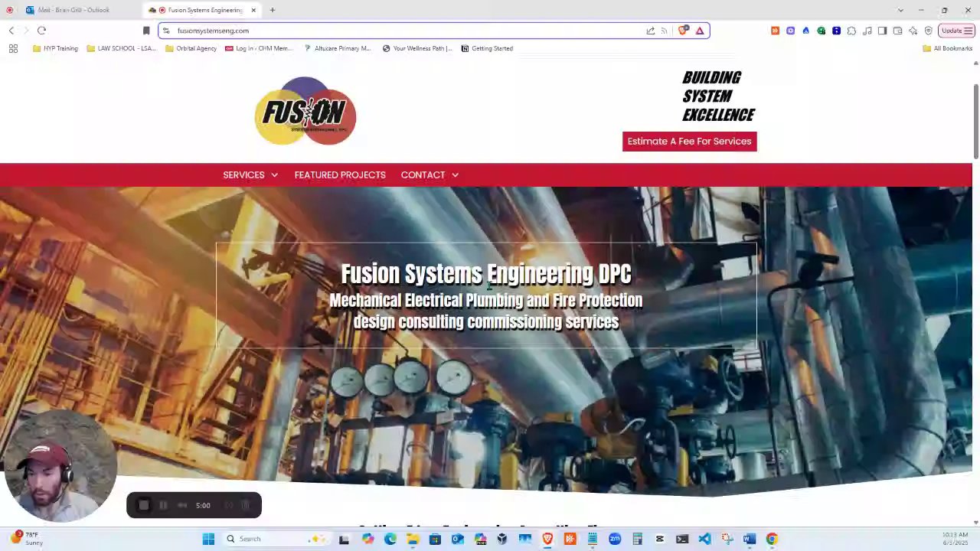Bookmark this page with the bookmark icon
The width and height of the screenshot is (980, 551).
coord(146,31)
